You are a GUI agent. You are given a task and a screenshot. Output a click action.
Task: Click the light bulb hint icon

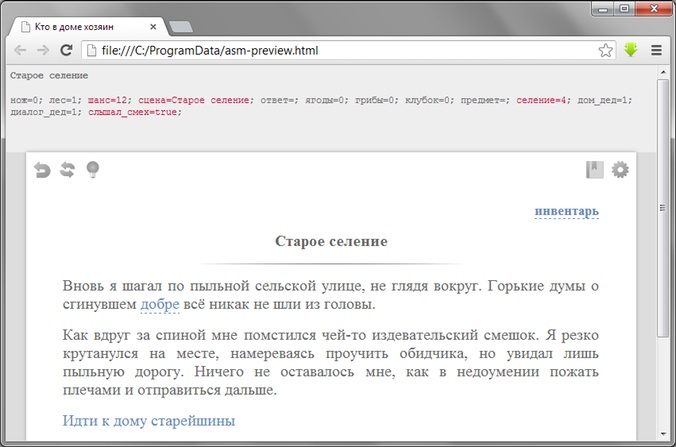93,169
